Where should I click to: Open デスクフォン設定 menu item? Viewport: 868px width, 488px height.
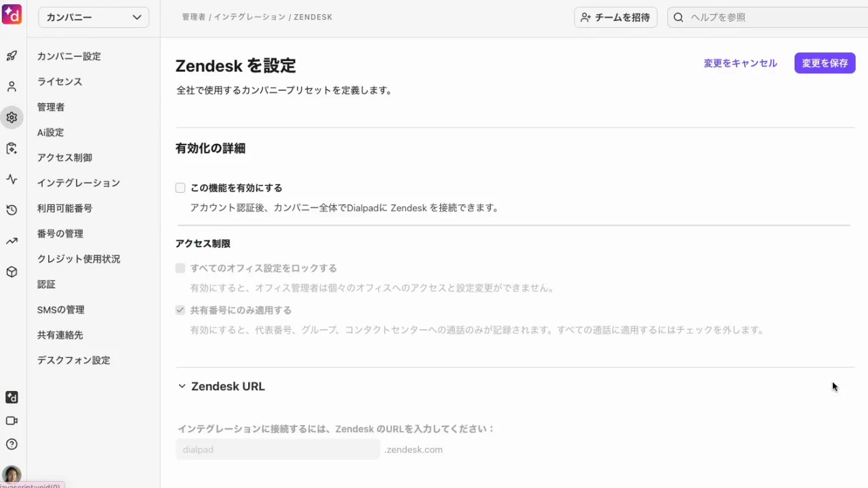click(74, 360)
